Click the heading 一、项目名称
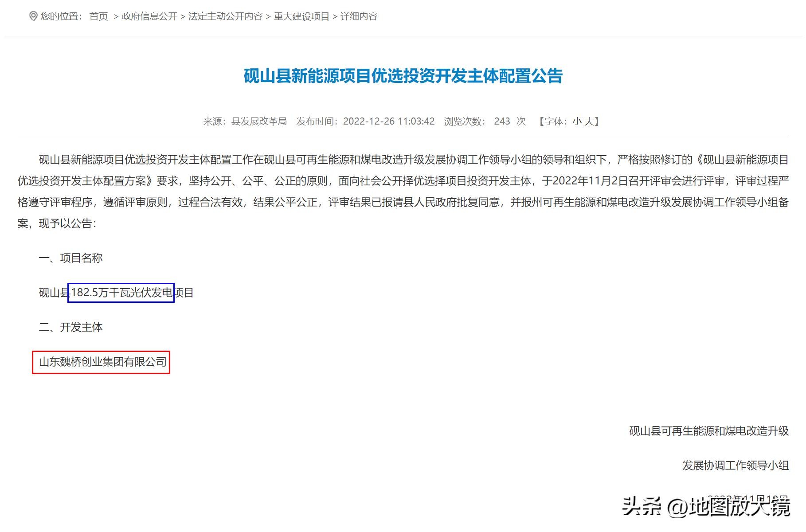 [71, 258]
